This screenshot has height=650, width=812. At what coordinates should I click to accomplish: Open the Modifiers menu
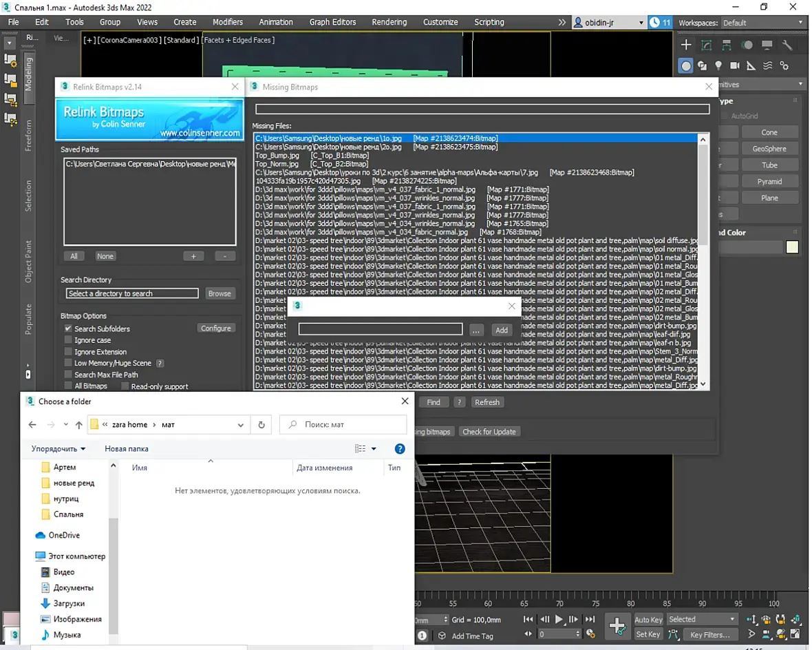point(227,22)
